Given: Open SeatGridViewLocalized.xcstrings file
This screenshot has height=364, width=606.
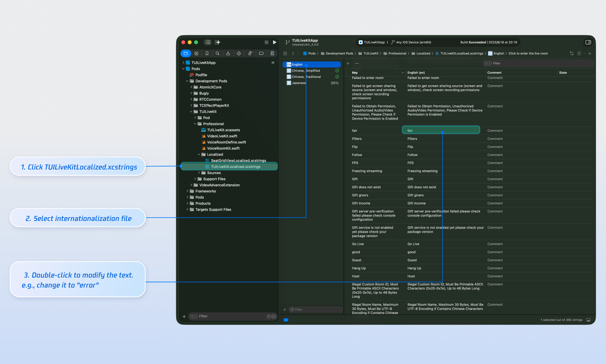Looking at the screenshot, I should coord(238,161).
